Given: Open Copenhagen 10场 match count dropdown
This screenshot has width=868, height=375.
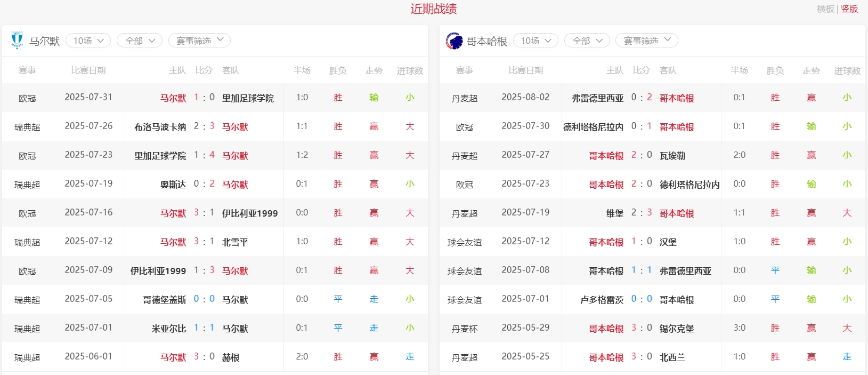Looking at the screenshot, I should point(536,41).
